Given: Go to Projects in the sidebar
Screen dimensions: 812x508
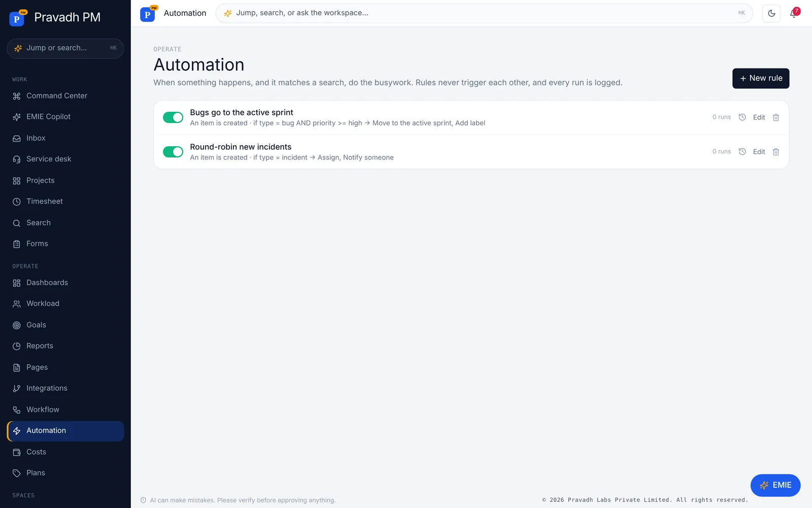Looking at the screenshot, I should (65, 180).
